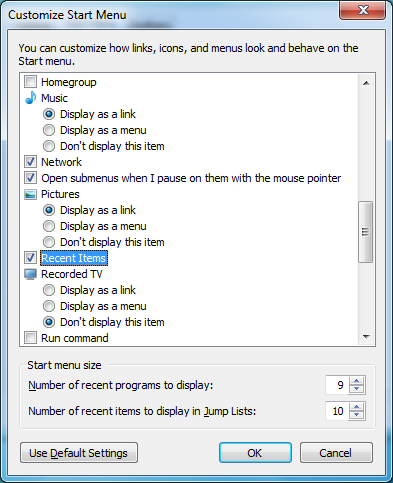Toggle Open submenus on mouse pause checkbox
Viewport: 393px width, 483px height.
pyautogui.click(x=31, y=178)
